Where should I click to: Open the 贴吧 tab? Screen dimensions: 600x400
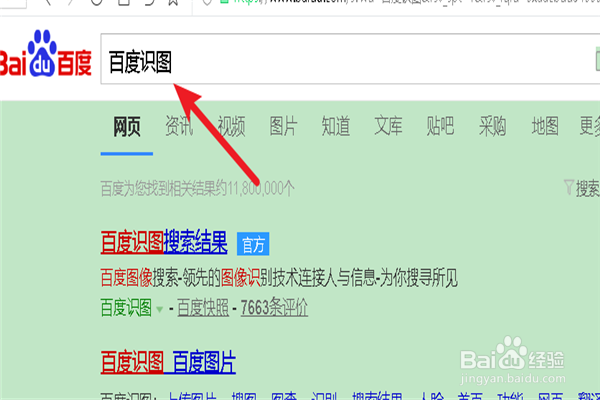tap(440, 126)
